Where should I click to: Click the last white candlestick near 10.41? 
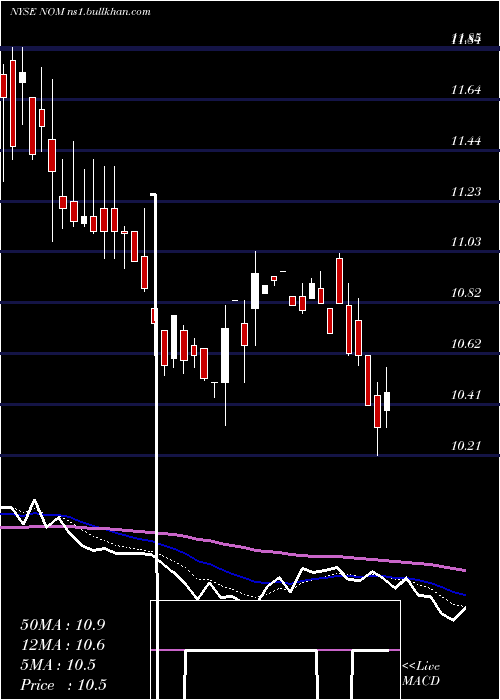387,401
